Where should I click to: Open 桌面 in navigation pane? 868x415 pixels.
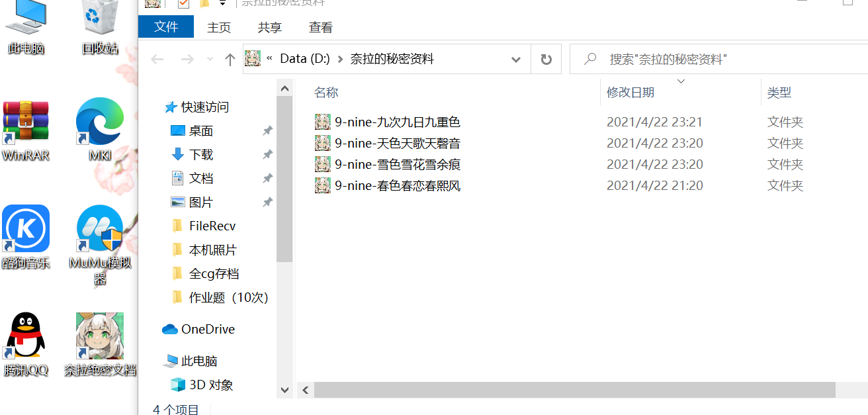(200, 131)
